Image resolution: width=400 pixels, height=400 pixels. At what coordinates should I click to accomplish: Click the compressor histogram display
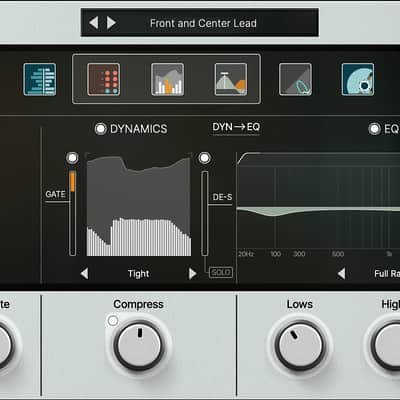(x=139, y=205)
